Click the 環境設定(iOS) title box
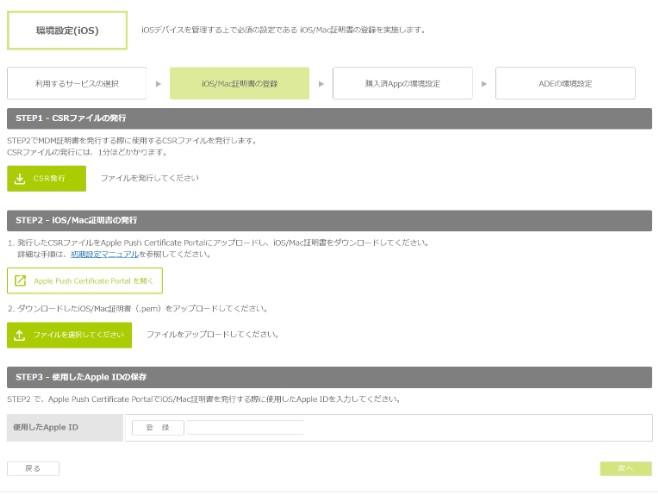658x494 pixels. pyautogui.click(x=67, y=30)
